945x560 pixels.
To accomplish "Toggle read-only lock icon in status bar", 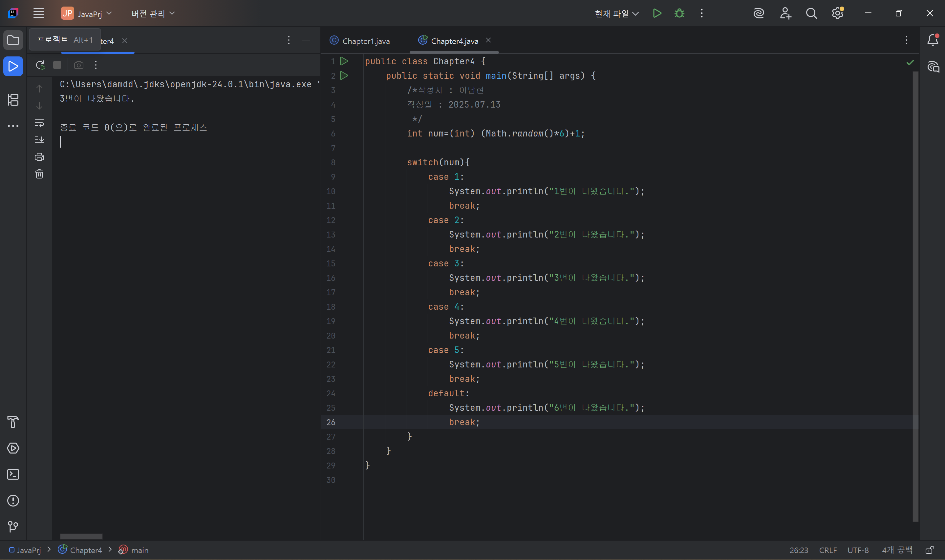I will click(x=930, y=550).
